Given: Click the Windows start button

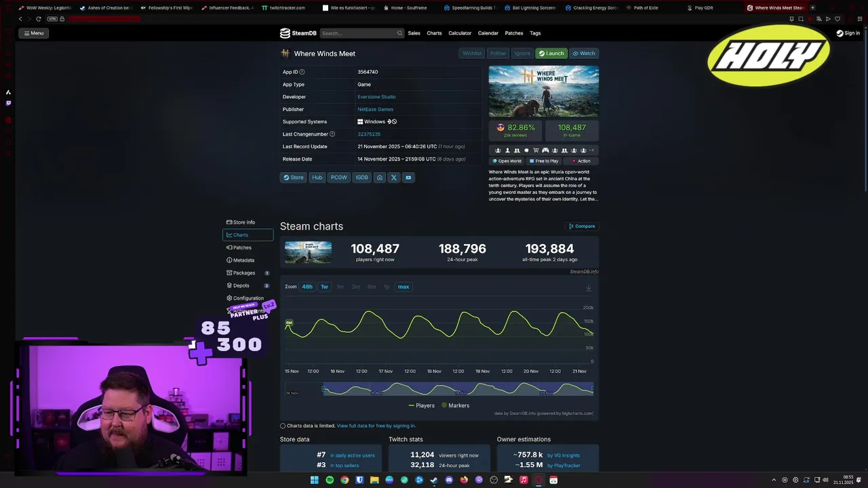Looking at the screenshot, I should (x=315, y=480).
